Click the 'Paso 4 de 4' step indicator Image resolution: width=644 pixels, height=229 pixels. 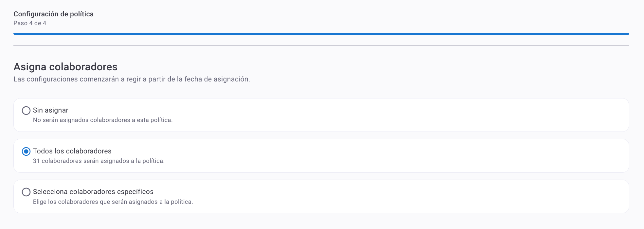[30, 23]
